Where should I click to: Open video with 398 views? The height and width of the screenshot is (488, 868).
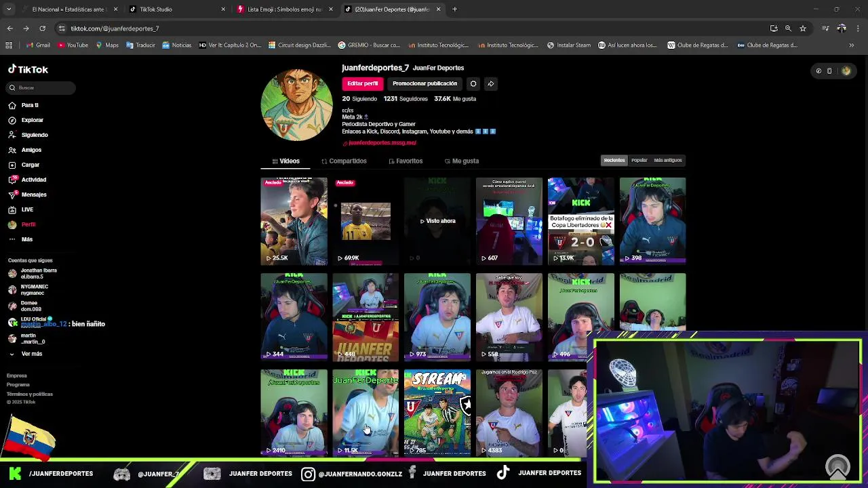652,221
